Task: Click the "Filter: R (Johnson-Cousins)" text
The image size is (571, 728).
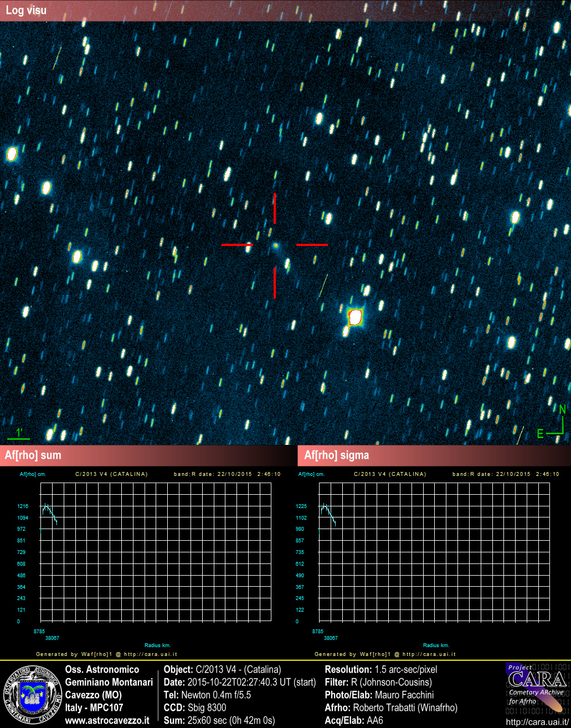Action: pos(378,682)
